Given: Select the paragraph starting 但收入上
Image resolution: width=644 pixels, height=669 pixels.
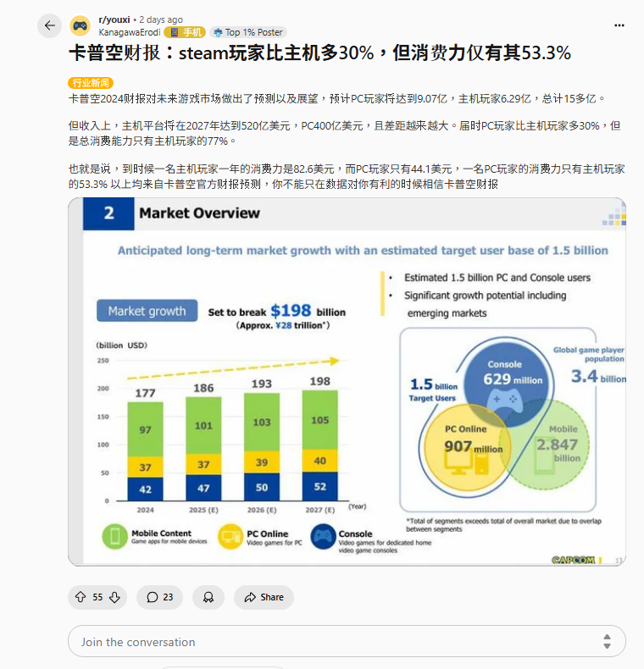Looking at the screenshot, I should [345, 133].
